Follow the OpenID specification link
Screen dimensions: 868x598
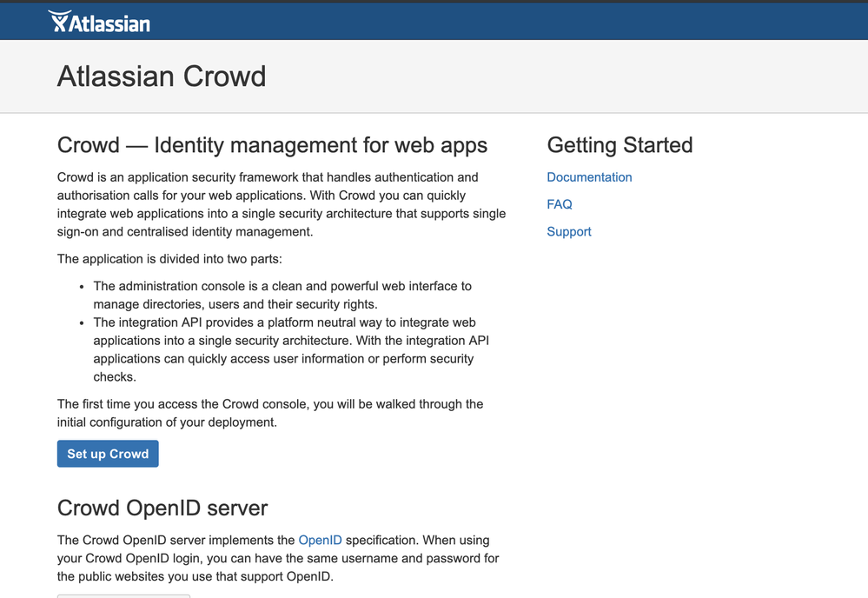pos(320,540)
